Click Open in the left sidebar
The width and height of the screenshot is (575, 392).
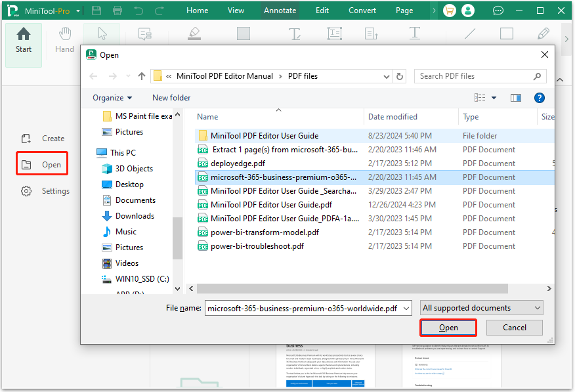[x=42, y=163]
